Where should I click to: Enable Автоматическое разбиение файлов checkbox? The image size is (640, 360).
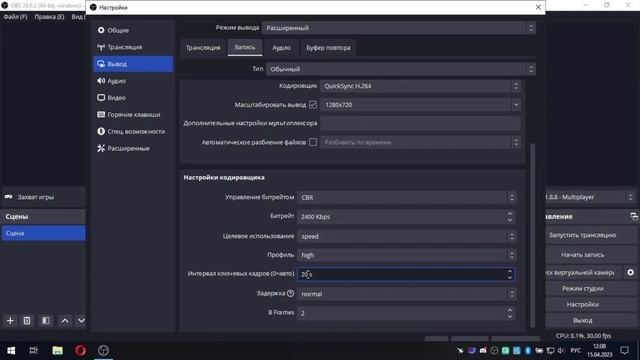coord(313,142)
